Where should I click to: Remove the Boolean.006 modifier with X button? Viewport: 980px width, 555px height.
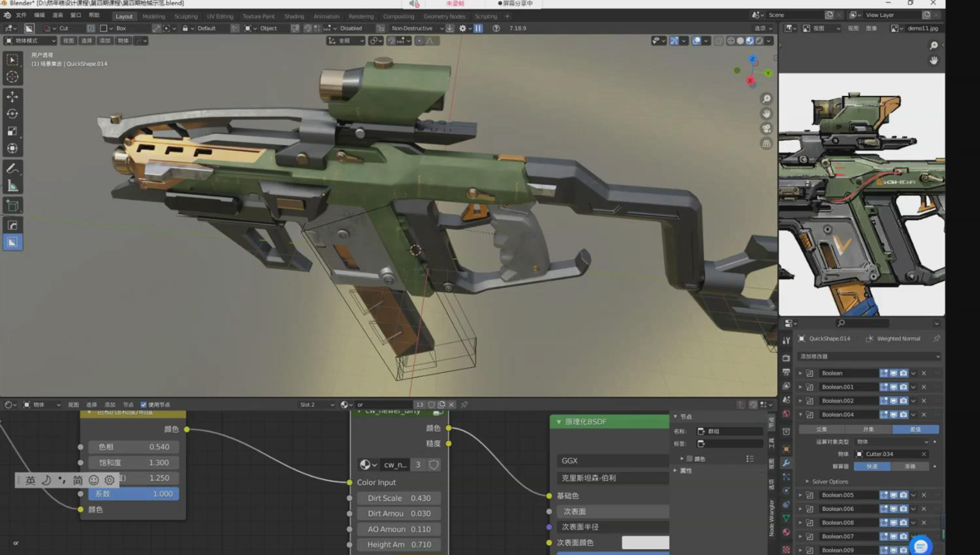pyautogui.click(x=924, y=509)
